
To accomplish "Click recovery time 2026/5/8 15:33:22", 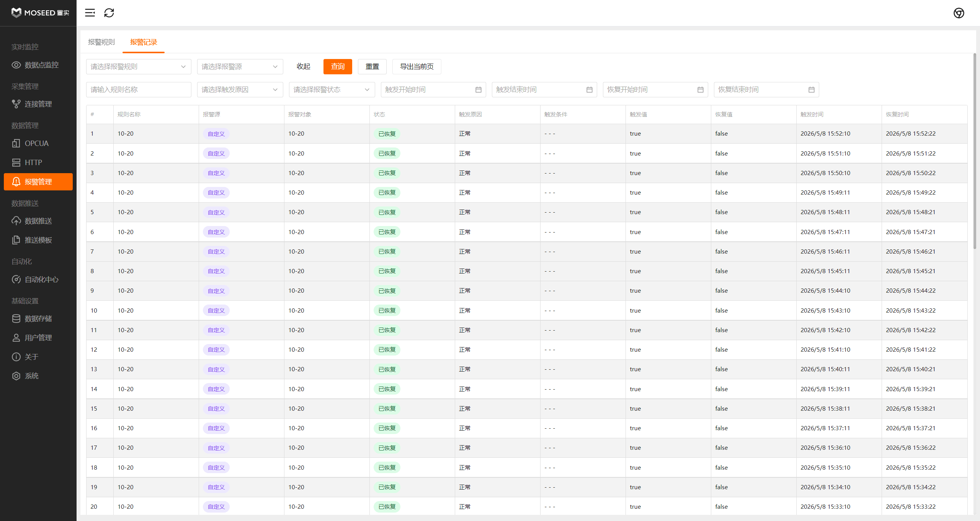I will tap(911, 507).
